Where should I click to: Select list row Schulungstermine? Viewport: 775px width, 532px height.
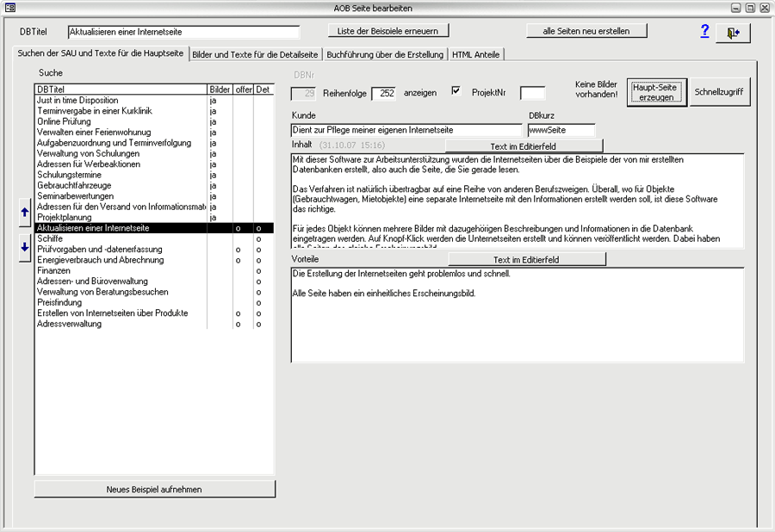pyautogui.click(x=154, y=175)
